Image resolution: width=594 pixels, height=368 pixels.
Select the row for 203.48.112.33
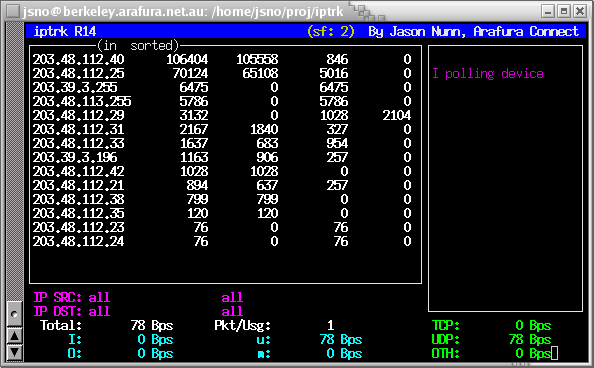pos(222,144)
